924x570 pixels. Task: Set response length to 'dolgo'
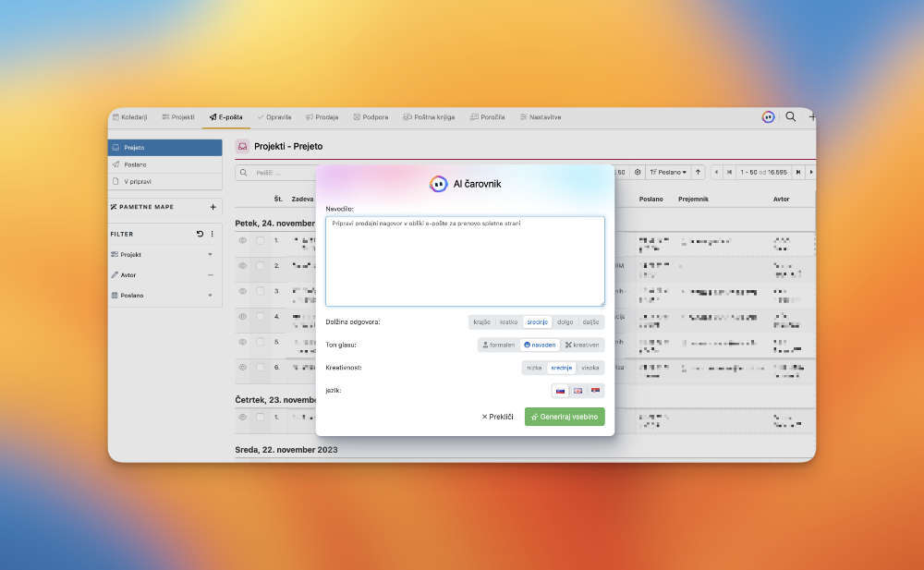coord(565,322)
